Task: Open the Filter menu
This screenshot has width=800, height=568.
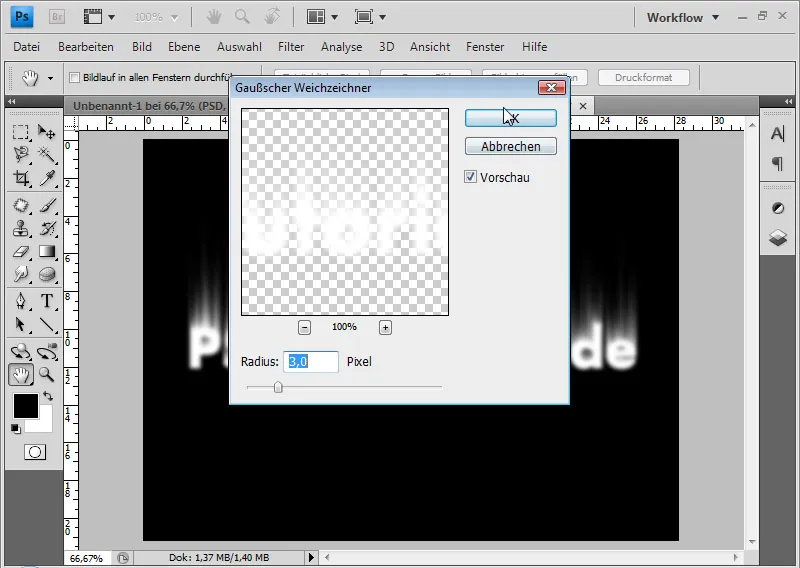Action: pos(291,47)
